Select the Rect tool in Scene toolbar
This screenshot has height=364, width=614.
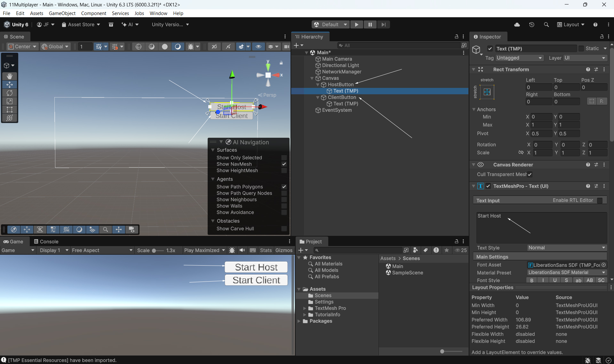pos(10,110)
